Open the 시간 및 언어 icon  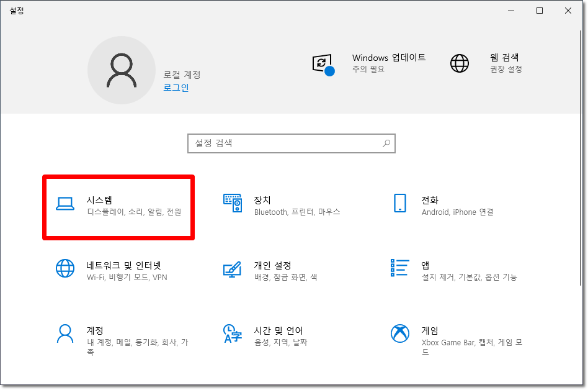click(x=233, y=333)
